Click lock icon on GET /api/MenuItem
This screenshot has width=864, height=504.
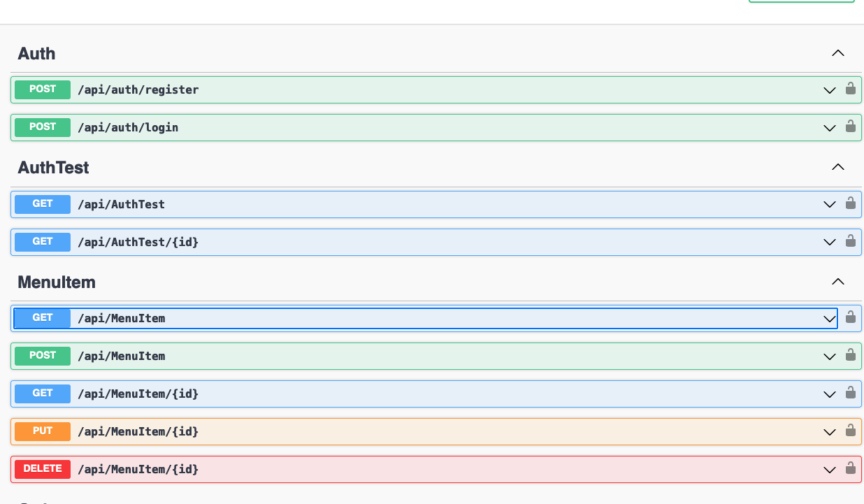click(850, 317)
